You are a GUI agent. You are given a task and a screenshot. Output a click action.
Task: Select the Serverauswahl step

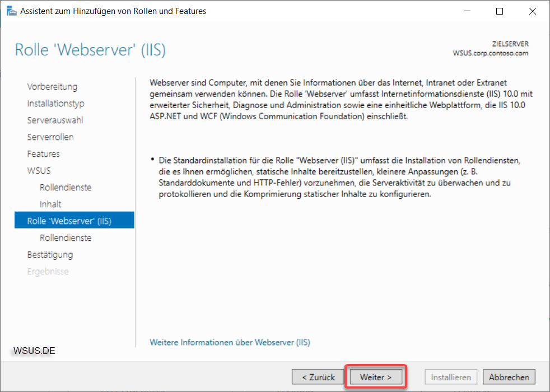(55, 120)
